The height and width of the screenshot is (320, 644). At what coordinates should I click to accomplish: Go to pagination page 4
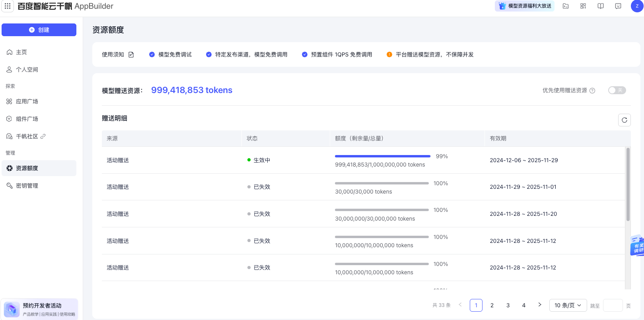(524, 305)
